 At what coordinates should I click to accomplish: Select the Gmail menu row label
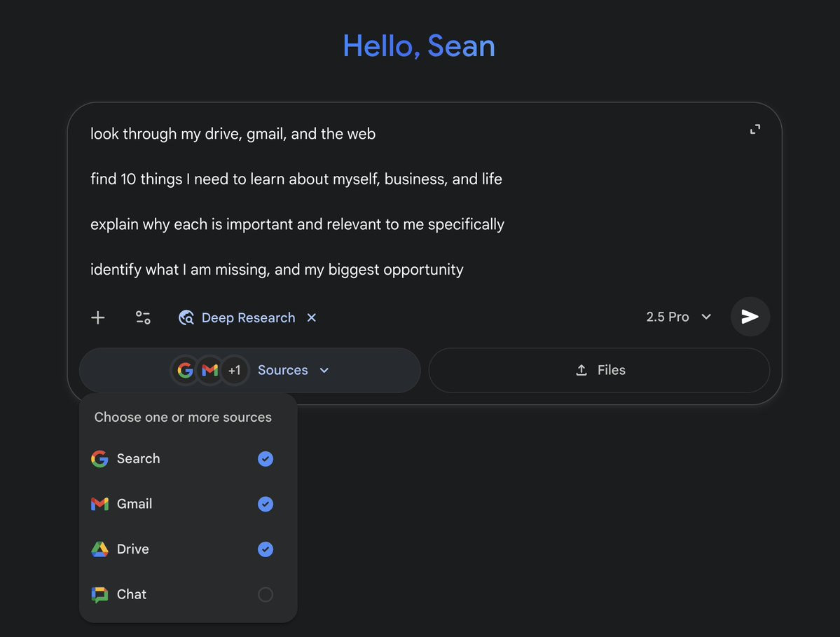pyautogui.click(x=135, y=504)
